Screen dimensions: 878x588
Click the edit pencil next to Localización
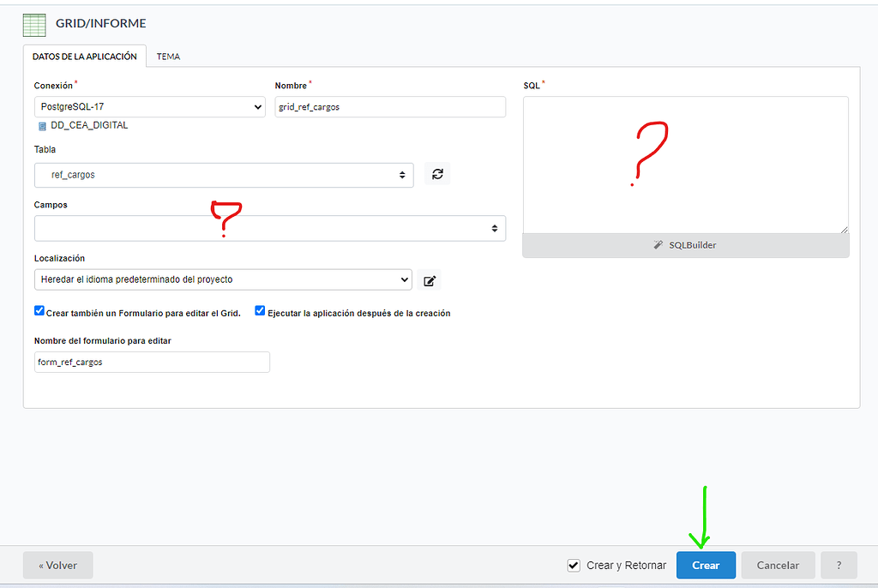pos(430,279)
